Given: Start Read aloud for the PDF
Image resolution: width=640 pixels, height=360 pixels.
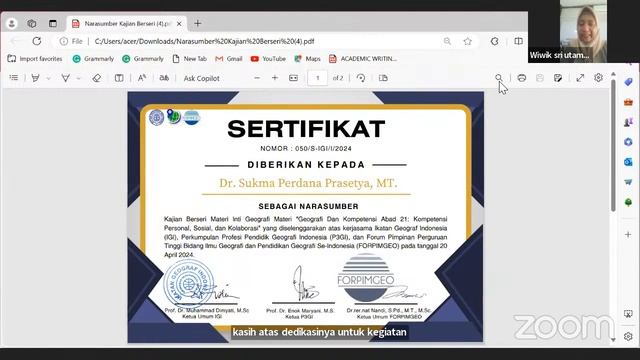Looking at the screenshot, I should [142, 78].
